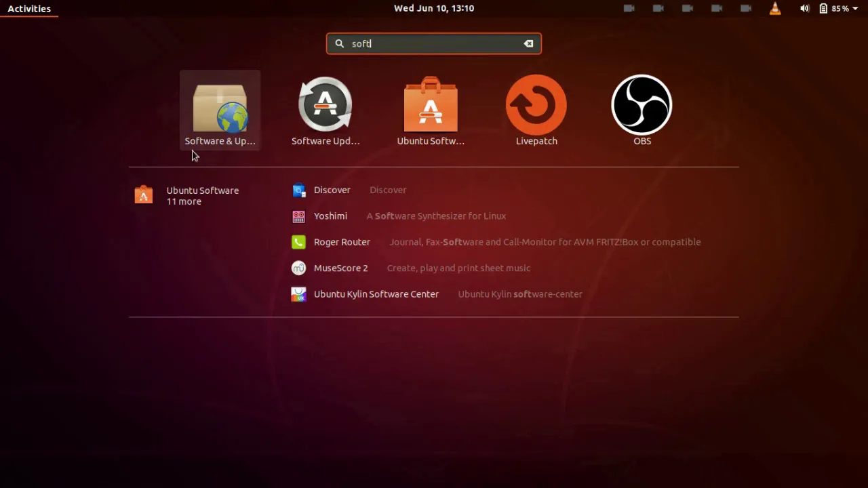This screenshot has height=488, width=868.
Task: Open the Ubuntu Software shopping bag app icon
Action: tap(431, 110)
